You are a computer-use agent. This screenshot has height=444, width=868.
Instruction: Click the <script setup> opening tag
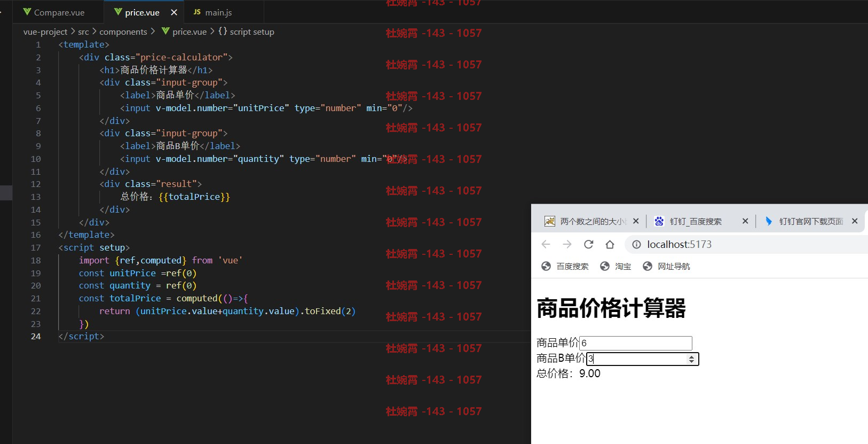pyautogui.click(x=94, y=248)
